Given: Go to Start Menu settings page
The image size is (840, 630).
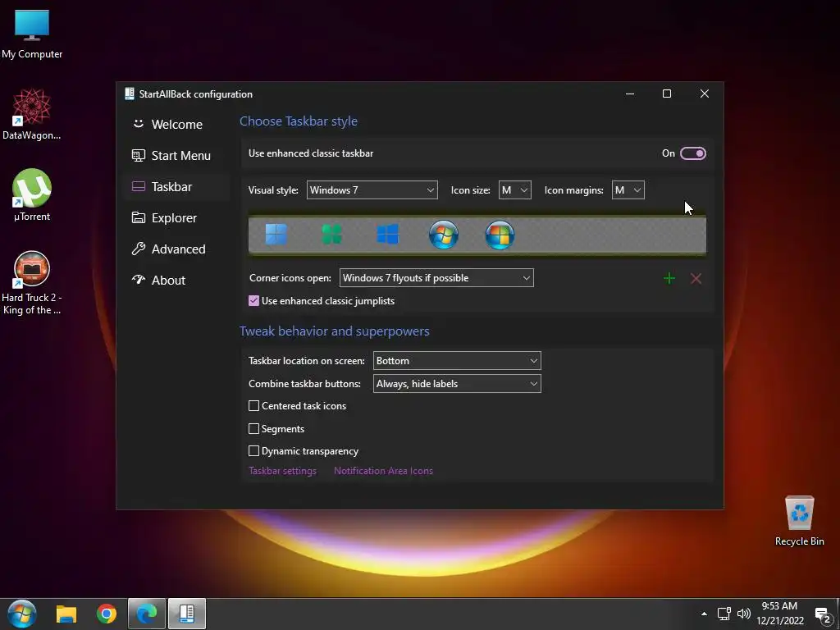Looking at the screenshot, I should pos(176,155).
